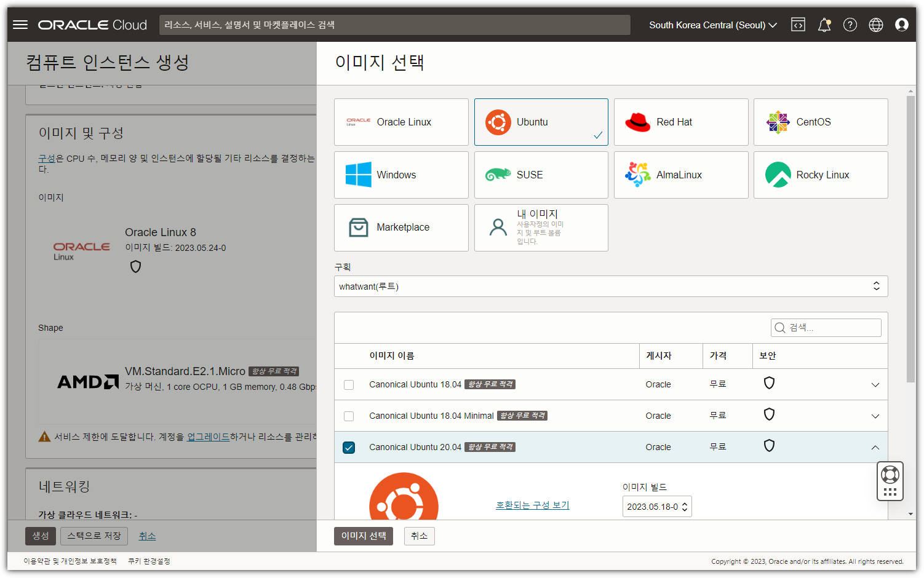Collapse the Canonical Ubuntu 20.04 row chevron
Viewport: 924px width, 578px height.
point(875,448)
